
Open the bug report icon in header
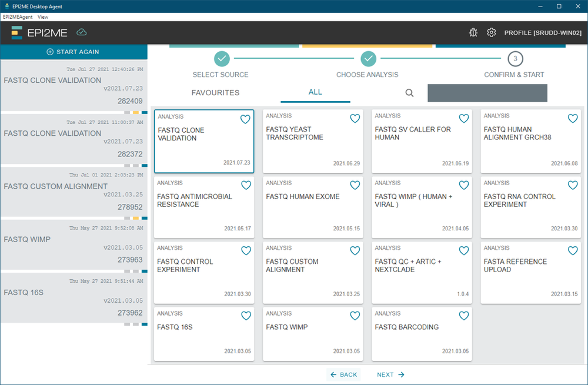click(473, 32)
